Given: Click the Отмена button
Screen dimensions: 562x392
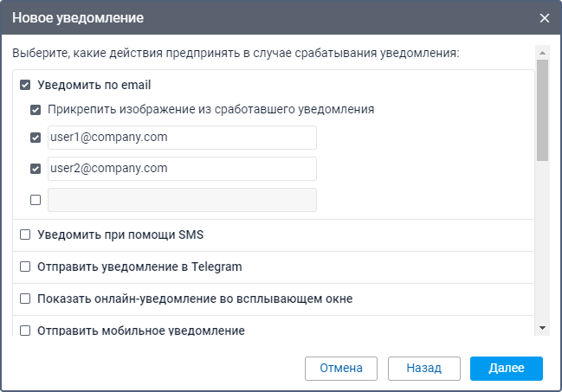Looking at the screenshot, I should [x=340, y=368].
